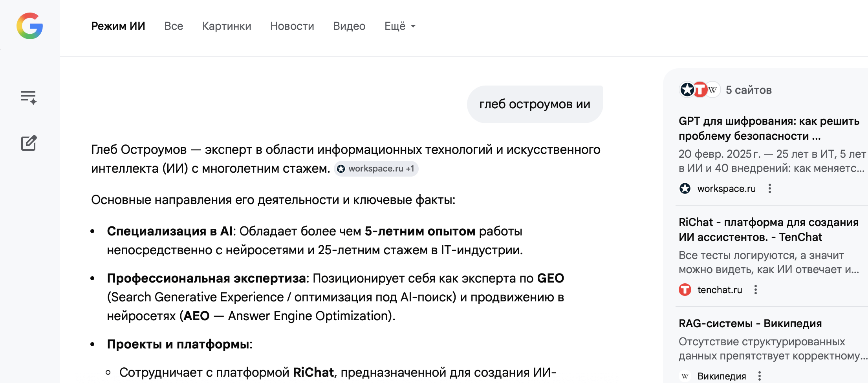Screen dimensions: 868x383
Task: Start a new search with the compose icon
Action: [x=29, y=143]
